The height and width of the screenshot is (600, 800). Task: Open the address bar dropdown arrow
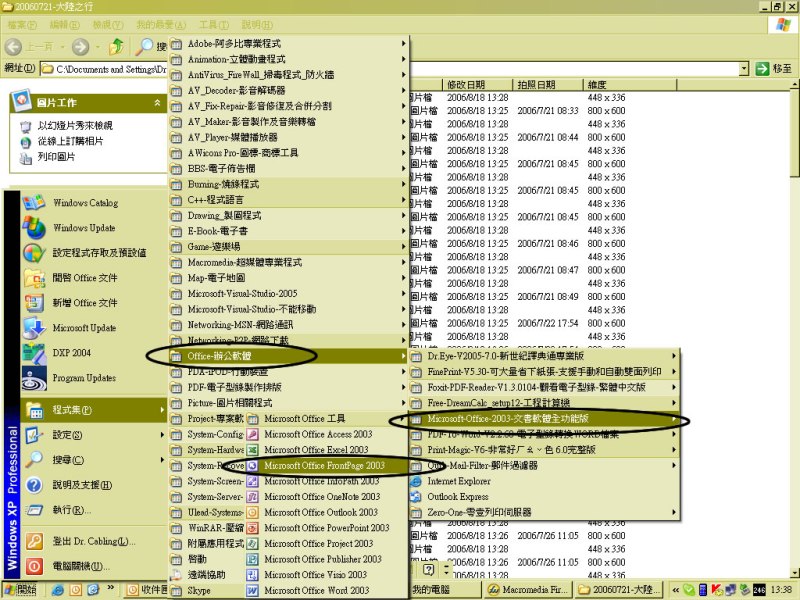[x=744, y=68]
